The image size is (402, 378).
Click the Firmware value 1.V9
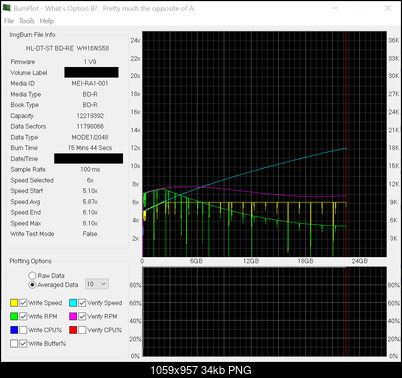coord(90,62)
